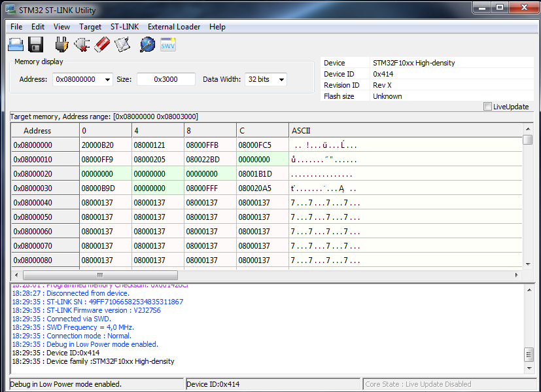541x392 pixels.
Task: Open the SWV viewer icon
Action: click(168, 45)
